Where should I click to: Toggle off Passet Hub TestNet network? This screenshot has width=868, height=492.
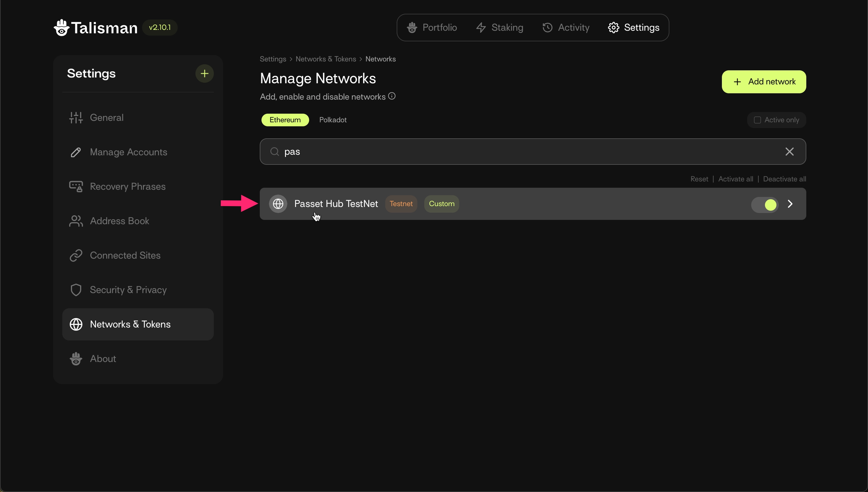click(765, 204)
